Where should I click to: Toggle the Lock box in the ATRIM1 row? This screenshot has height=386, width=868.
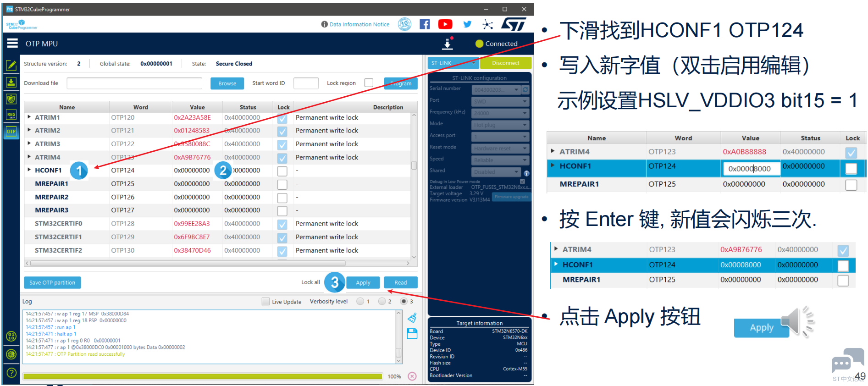point(282,118)
